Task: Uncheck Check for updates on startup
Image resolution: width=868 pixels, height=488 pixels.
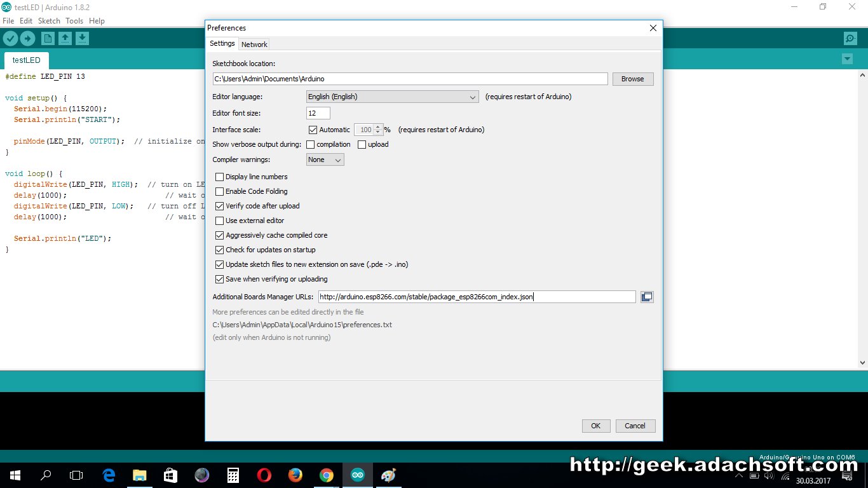Action: [x=220, y=250]
